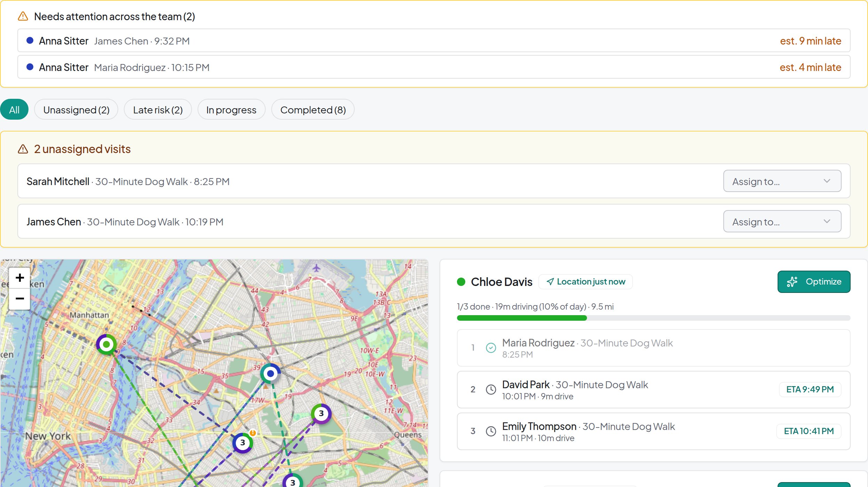Viewport: 868px width, 487px height.
Task: Filter by Late risk (2)
Action: point(158,110)
